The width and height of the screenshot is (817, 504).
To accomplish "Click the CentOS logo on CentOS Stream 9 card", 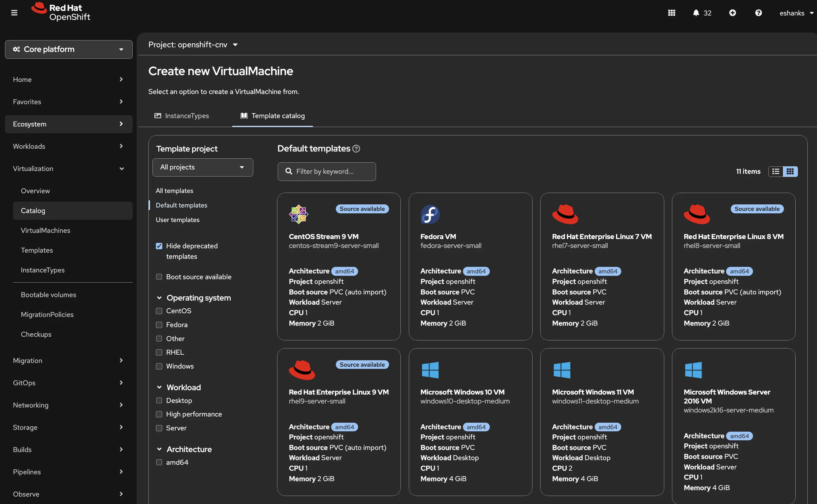I will point(298,214).
